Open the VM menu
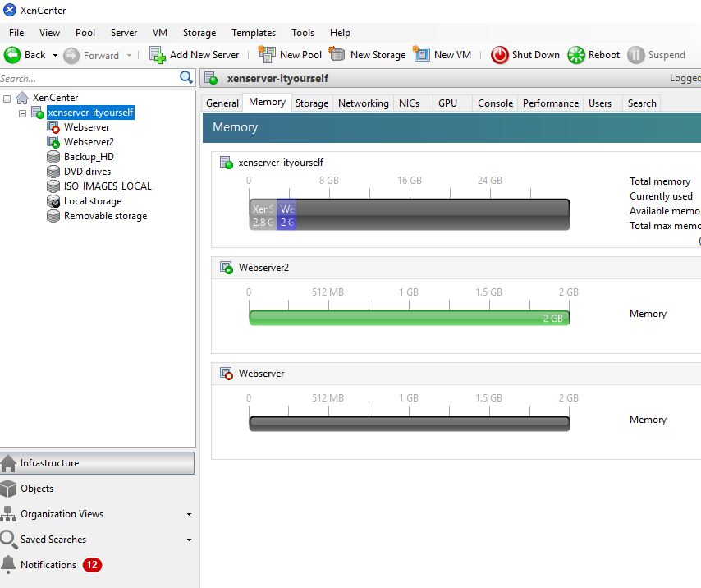701x588 pixels. pyautogui.click(x=159, y=33)
